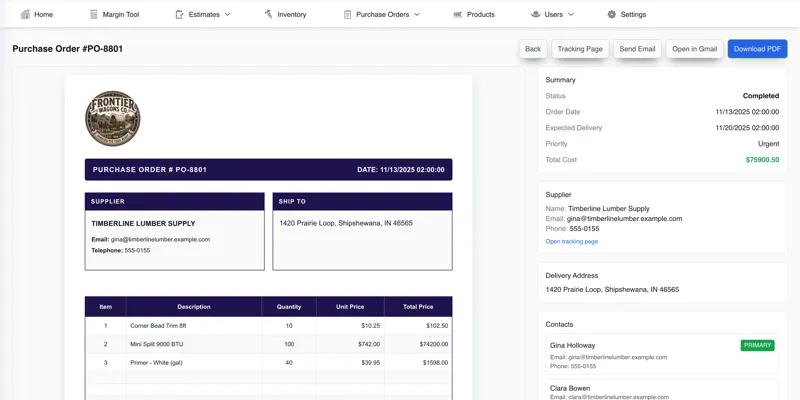Click the Home house icon
The width and height of the screenshot is (800, 400).
25,14
